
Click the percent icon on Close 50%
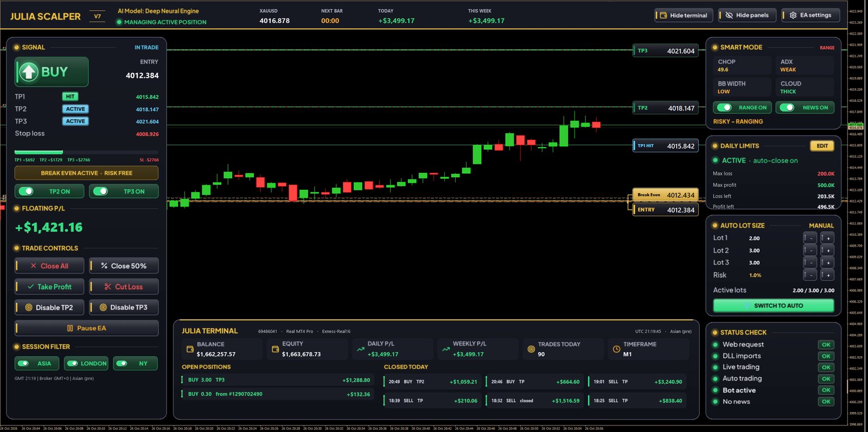(104, 266)
